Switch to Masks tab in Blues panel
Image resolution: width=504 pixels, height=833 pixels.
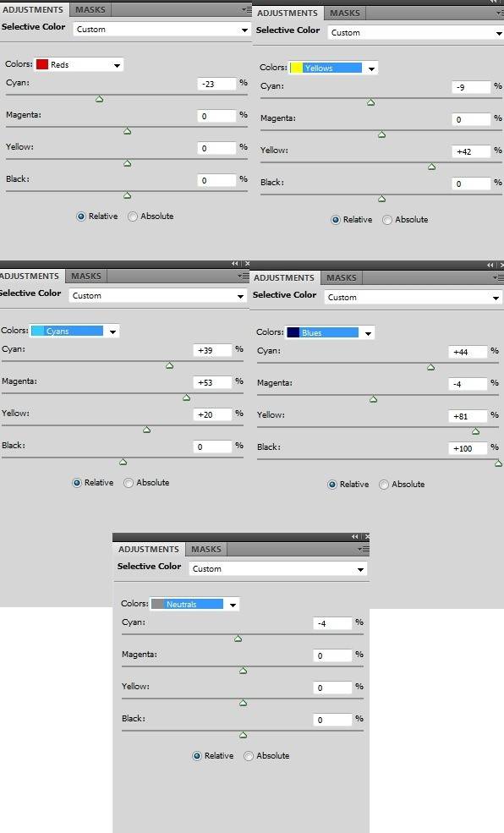tap(342, 278)
